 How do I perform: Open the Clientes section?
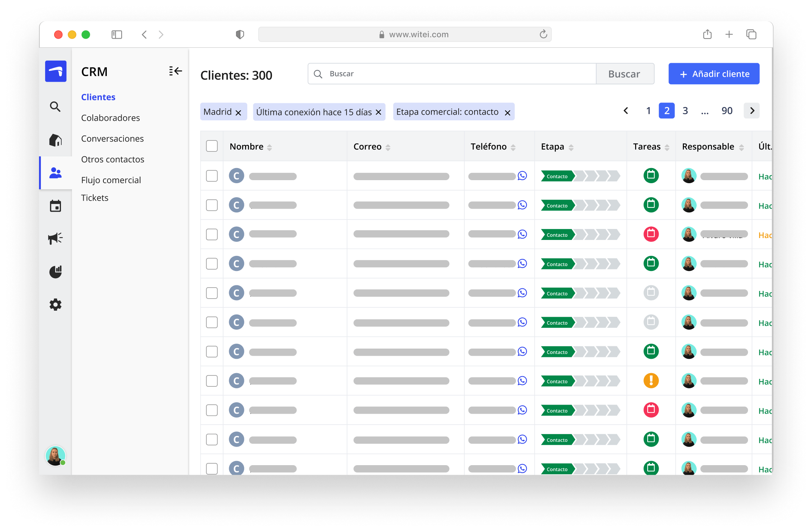pyautogui.click(x=98, y=97)
